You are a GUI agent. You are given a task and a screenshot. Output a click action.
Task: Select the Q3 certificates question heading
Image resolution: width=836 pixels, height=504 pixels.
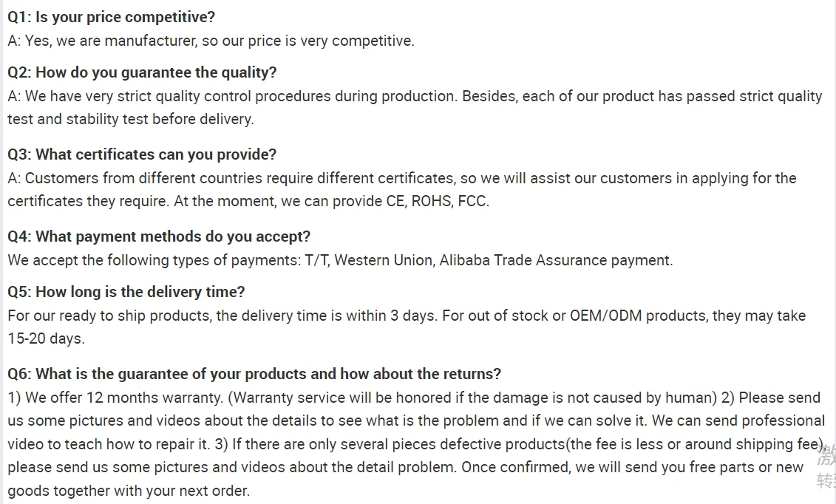142,154
